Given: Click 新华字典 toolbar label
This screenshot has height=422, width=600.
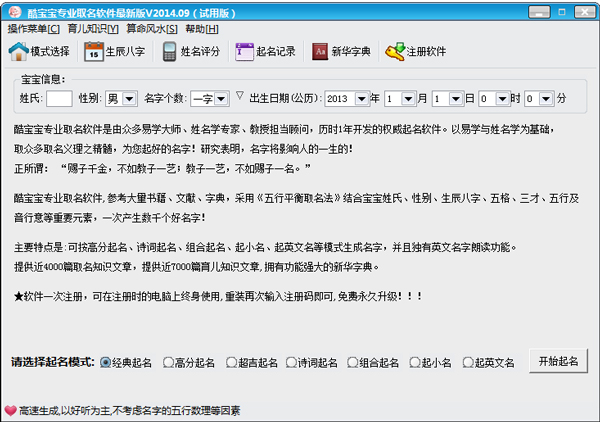Looking at the screenshot, I should pos(351,51).
